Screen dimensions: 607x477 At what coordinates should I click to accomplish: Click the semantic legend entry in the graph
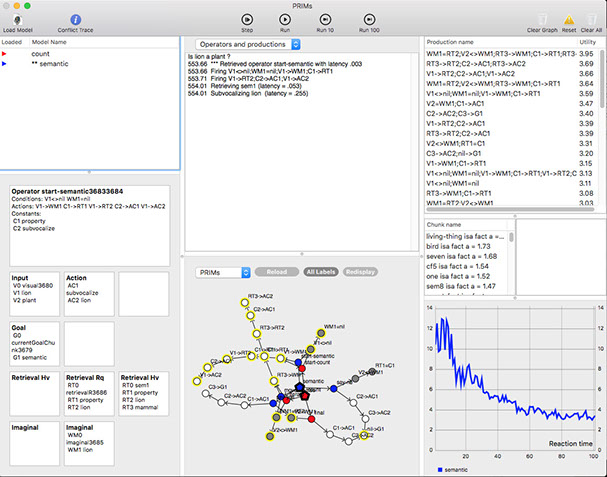(452, 470)
